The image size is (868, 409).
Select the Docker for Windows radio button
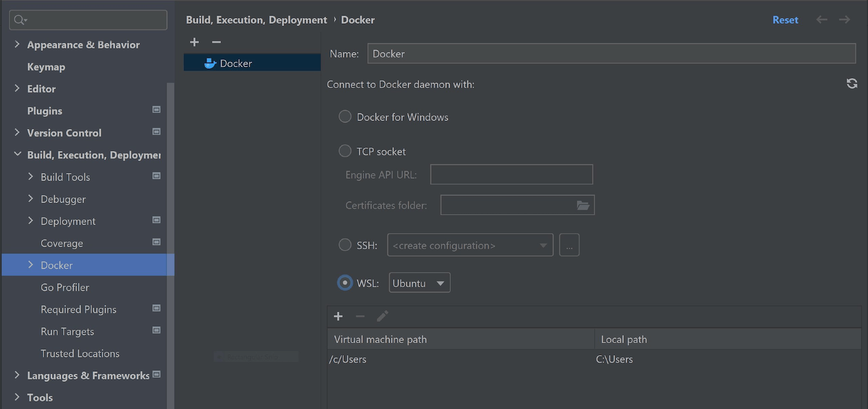[345, 117]
